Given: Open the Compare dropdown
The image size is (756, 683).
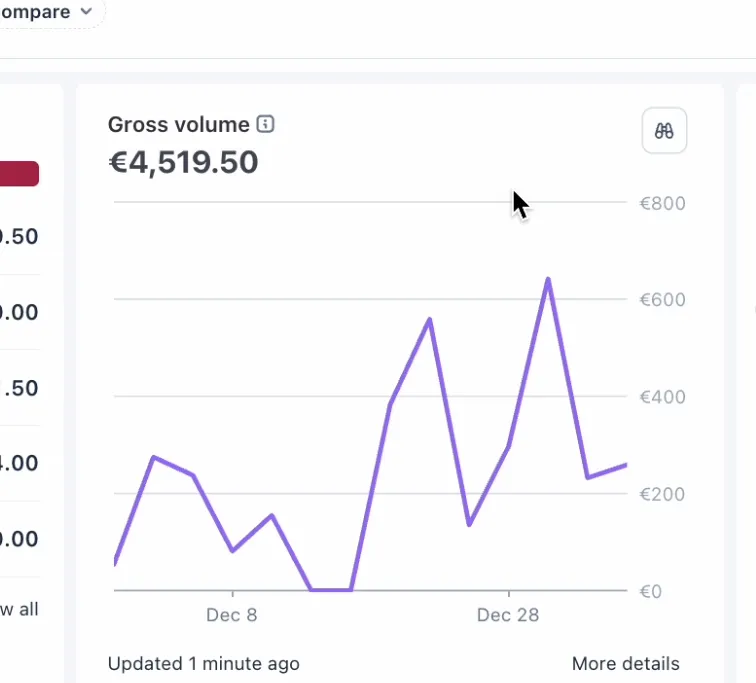Looking at the screenshot, I should pyautogui.click(x=45, y=12).
